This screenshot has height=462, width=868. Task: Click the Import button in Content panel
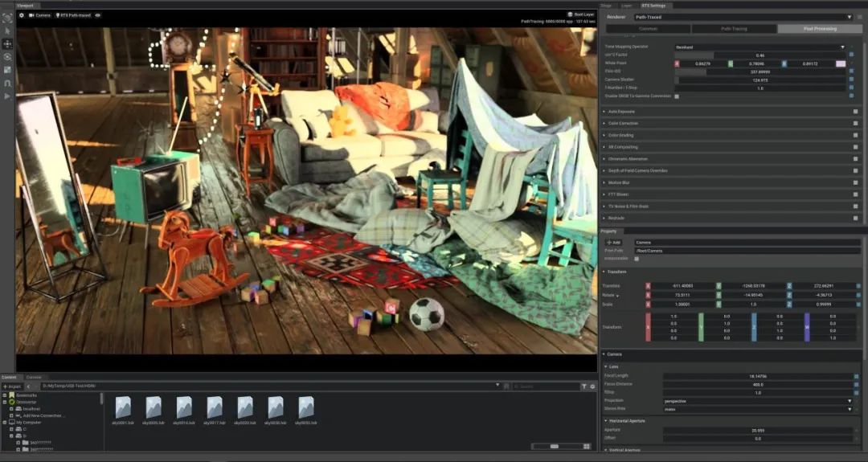coord(10,386)
